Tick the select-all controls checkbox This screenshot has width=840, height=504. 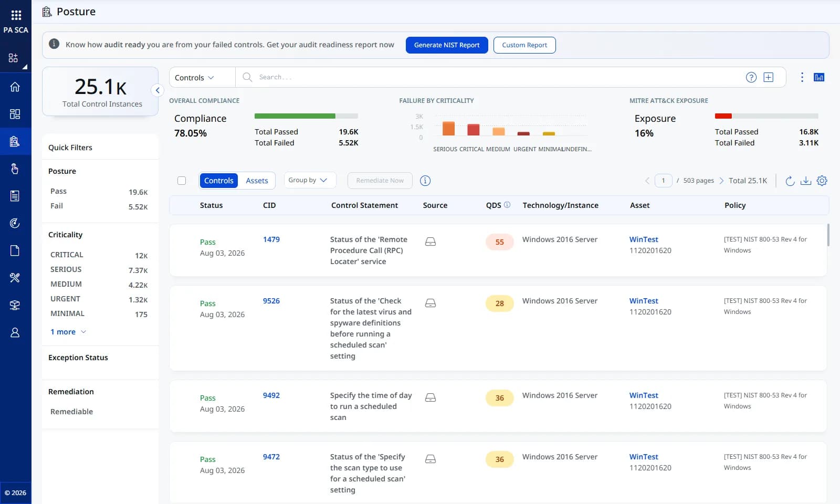click(x=182, y=181)
